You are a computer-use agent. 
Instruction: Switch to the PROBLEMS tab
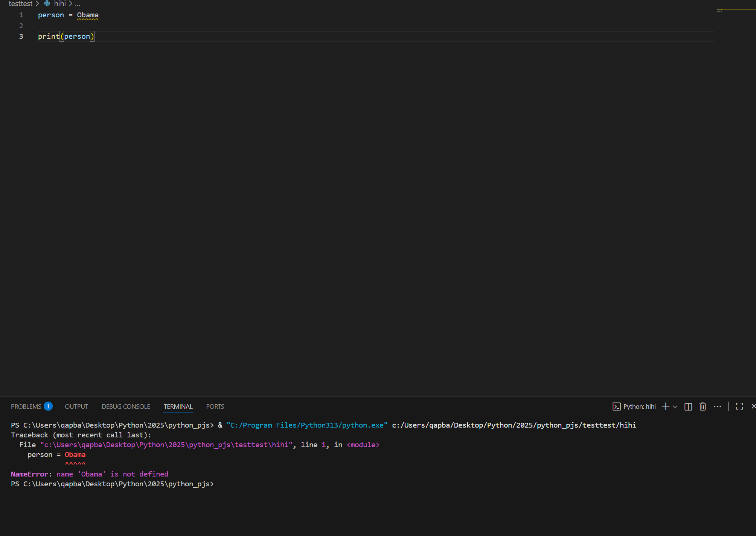click(26, 407)
